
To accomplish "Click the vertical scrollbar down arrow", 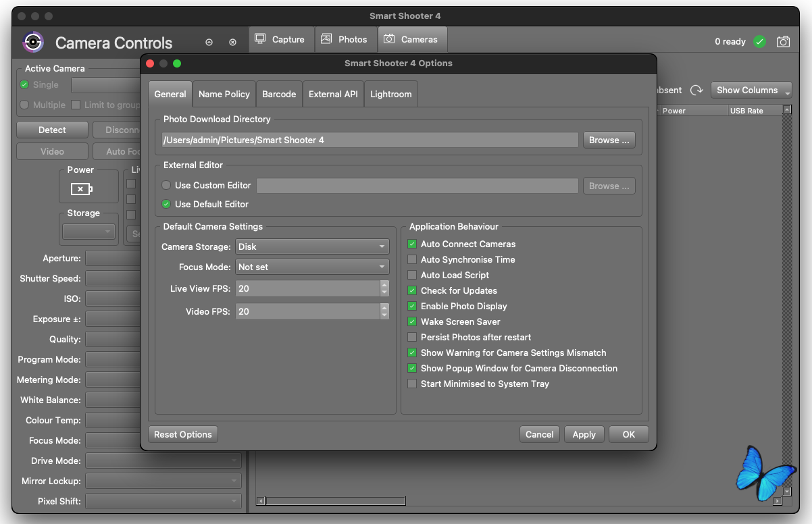I will coord(787,491).
